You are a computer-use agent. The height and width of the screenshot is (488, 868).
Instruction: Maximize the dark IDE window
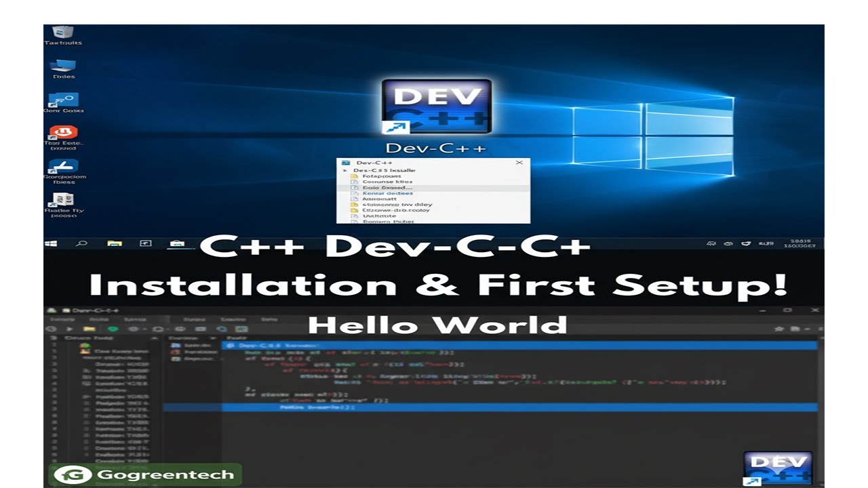click(x=787, y=310)
